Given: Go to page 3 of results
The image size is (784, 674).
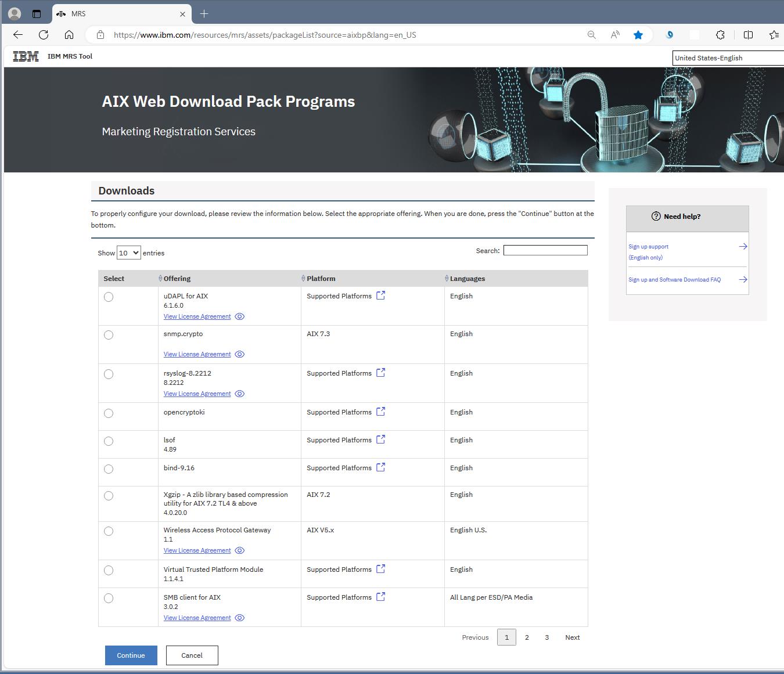Looking at the screenshot, I should point(546,637).
